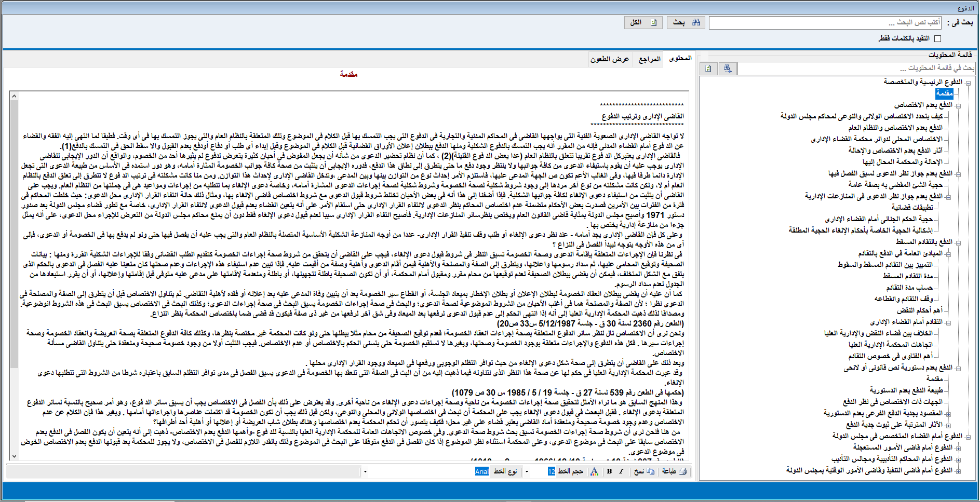Open 'حساب مدة التقادم' tree item

coord(909,288)
